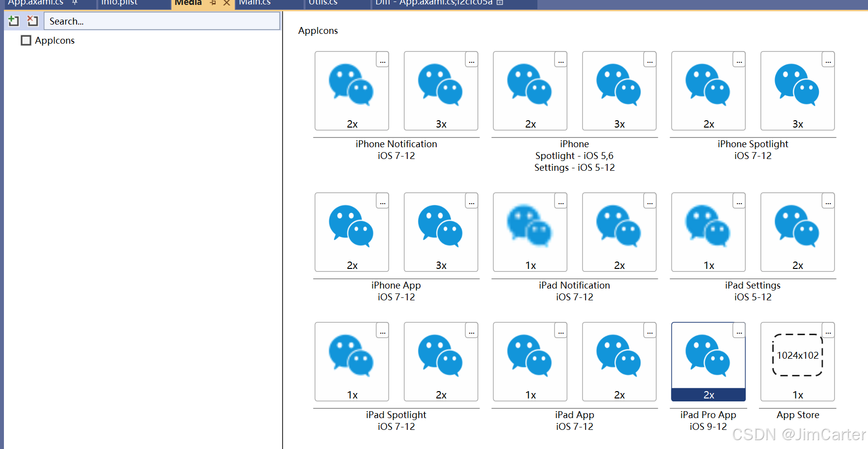The height and width of the screenshot is (449, 868).
Task: Open the ... menu on iPhone Notification 2x
Action: 383,59
